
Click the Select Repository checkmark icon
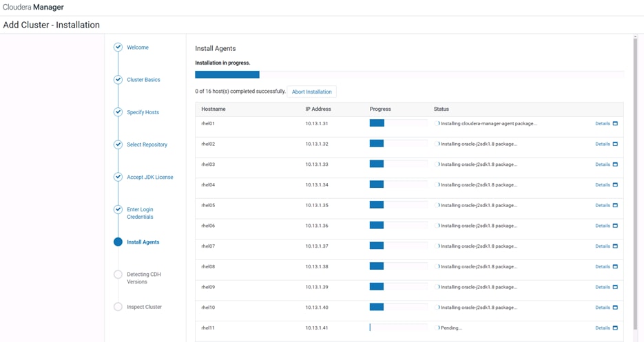(118, 145)
